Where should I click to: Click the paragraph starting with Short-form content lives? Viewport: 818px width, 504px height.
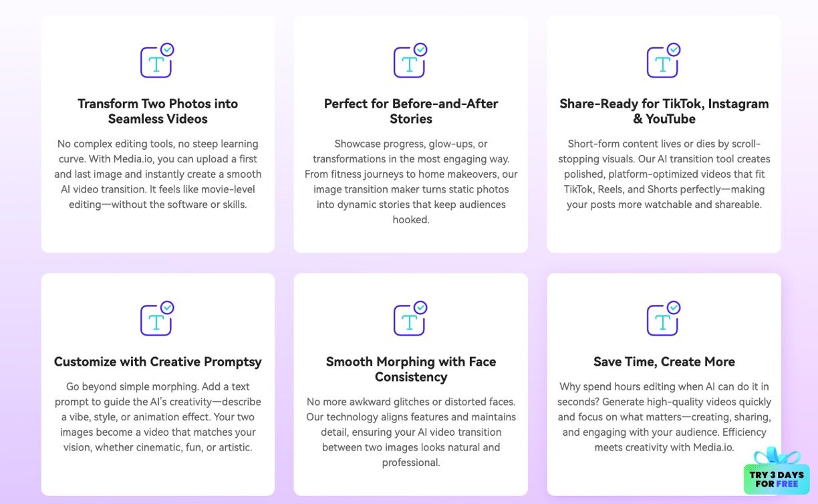pyautogui.click(x=664, y=174)
